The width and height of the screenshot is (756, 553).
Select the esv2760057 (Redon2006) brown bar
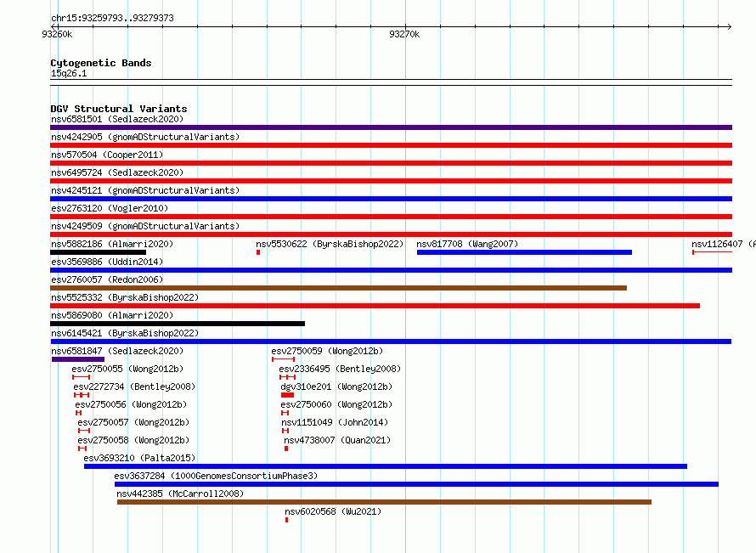coord(338,288)
